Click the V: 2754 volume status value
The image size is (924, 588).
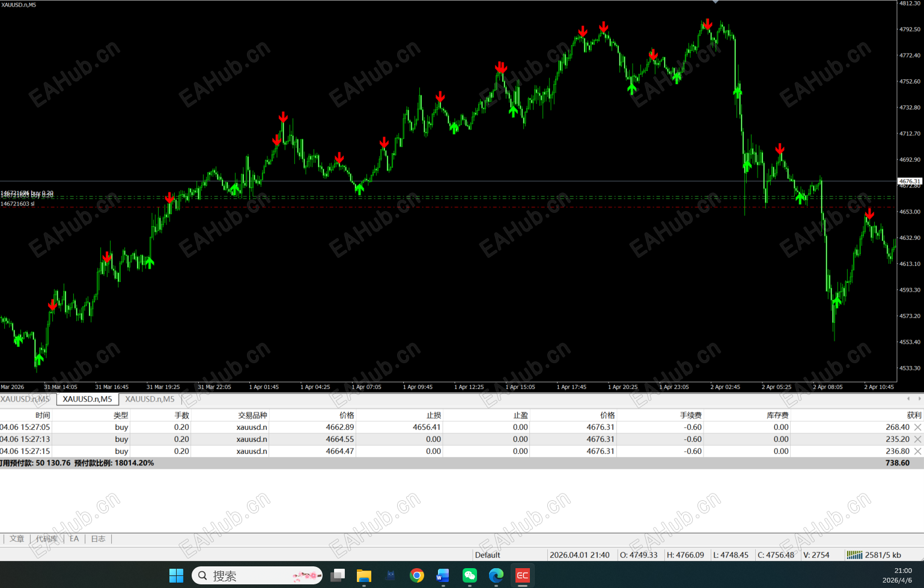tap(816, 555)
